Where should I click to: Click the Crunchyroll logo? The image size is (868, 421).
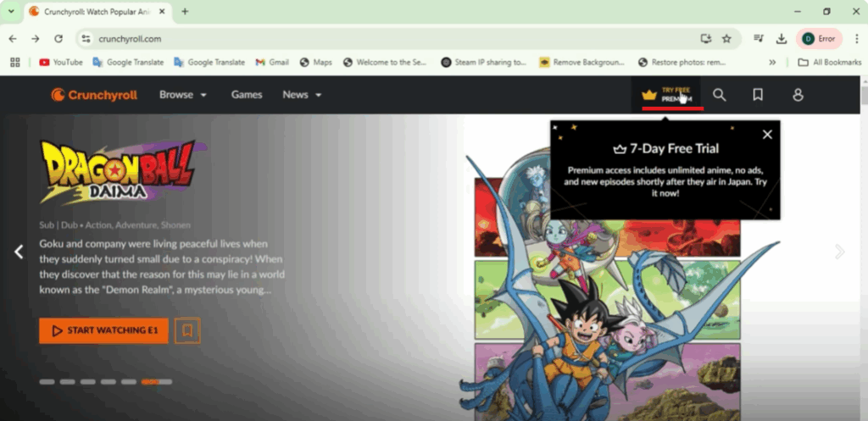click(x=94, y=95)
